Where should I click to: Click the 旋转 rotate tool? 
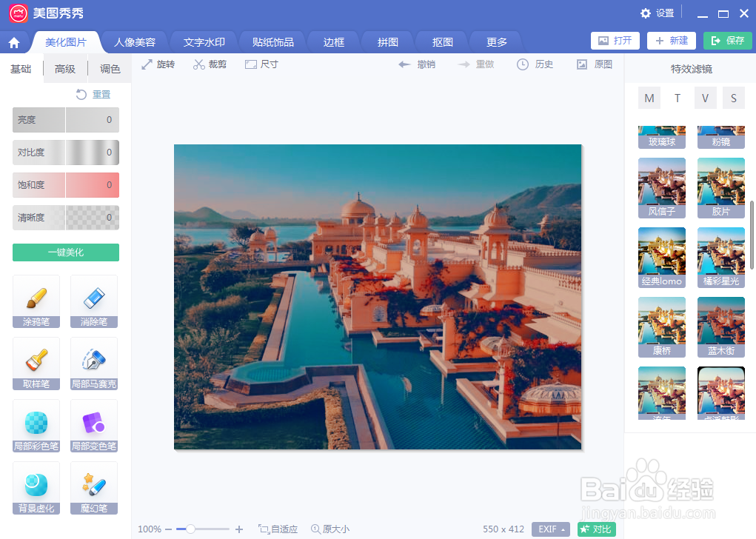[x=158, y=64]
